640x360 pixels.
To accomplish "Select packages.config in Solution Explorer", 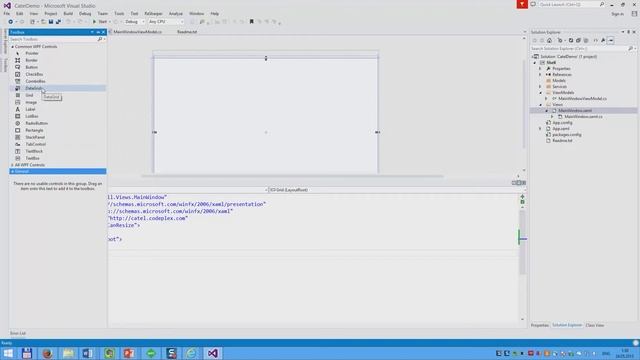I will click(x=567, y=135).
